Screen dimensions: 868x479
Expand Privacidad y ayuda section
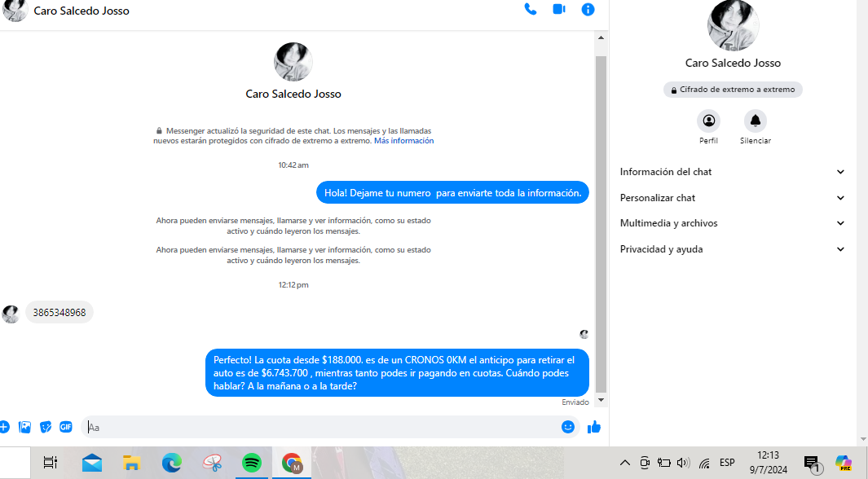tap(733, 249)
